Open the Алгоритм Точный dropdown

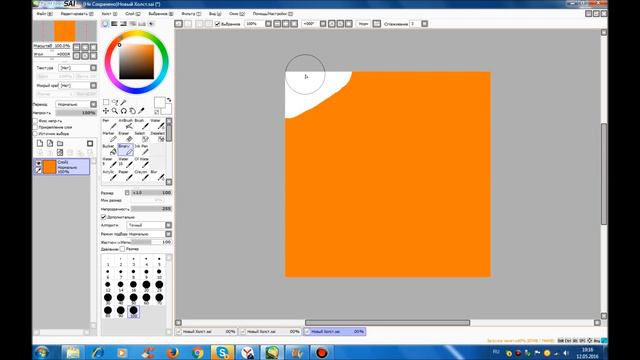[x=149, y=225]
